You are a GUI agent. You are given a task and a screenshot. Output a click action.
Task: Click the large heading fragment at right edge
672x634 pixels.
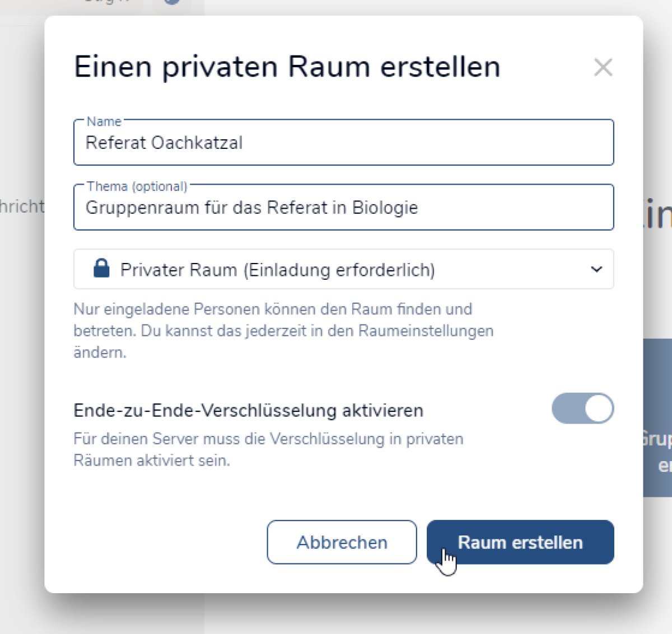pos(657,215)
